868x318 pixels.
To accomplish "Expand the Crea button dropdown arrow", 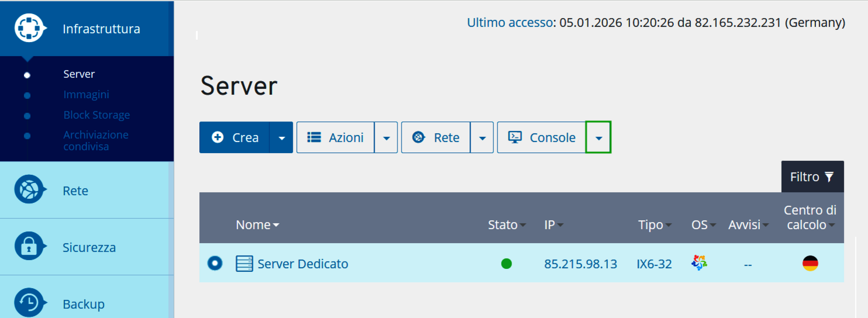I will pyautogui.click(x=281, y=138).
